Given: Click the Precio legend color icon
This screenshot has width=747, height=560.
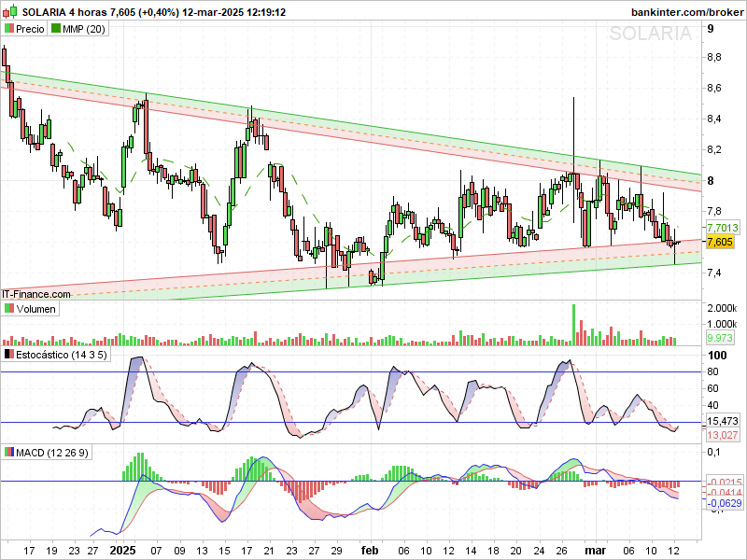Looking at the screenshot, I should (9, 29).
